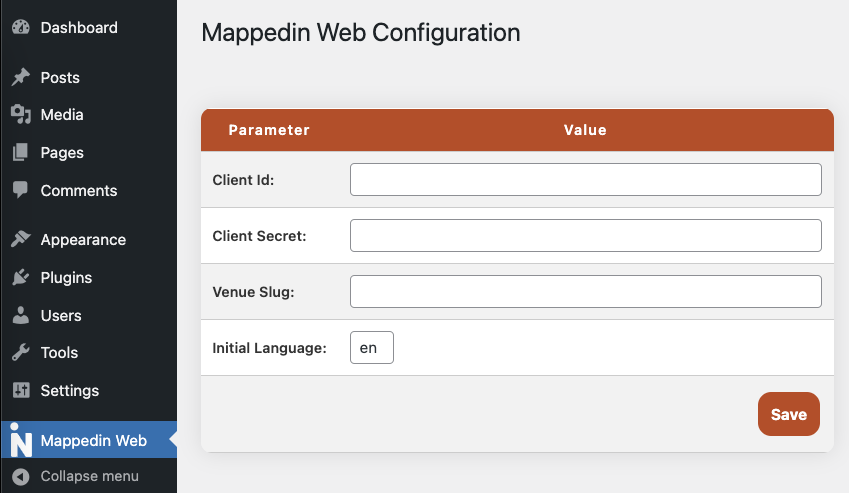The image size is (849, 493).
Task: Click the Client Id: label
Action: [x=243, y=180]
